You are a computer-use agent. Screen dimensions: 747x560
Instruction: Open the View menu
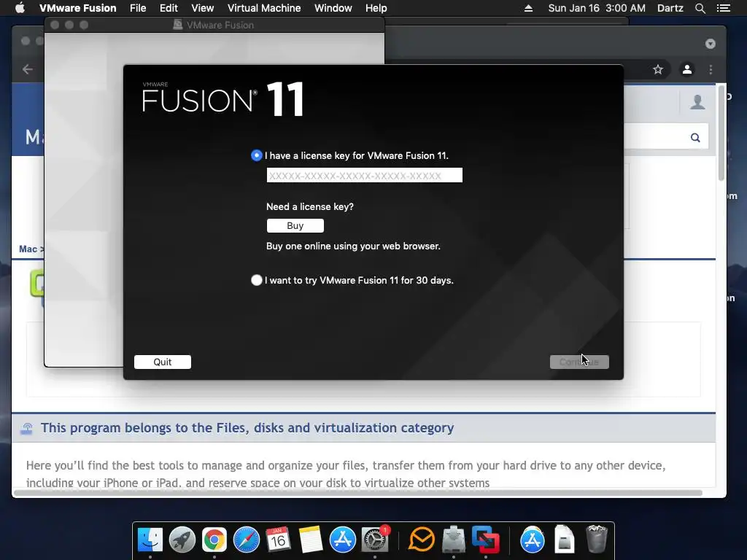[203, 8]
